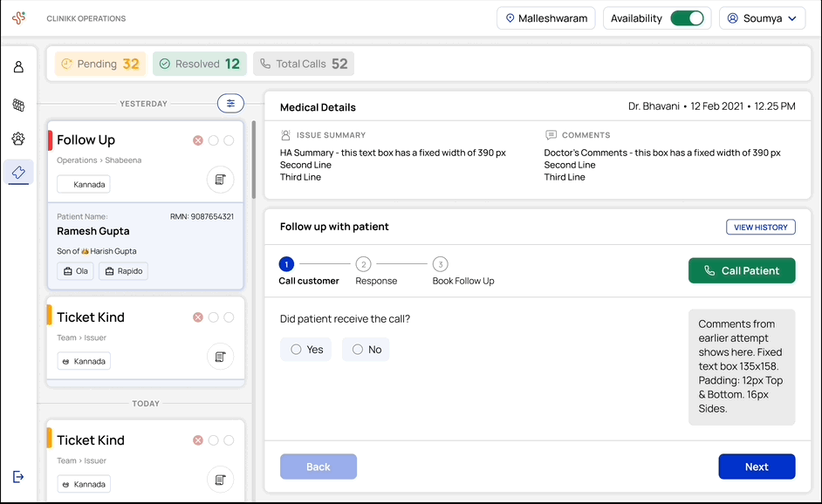Click red cross status on Today's Ticket Kind card
Viewport: 822px width, 504px height.
click(x=197, y=440)
